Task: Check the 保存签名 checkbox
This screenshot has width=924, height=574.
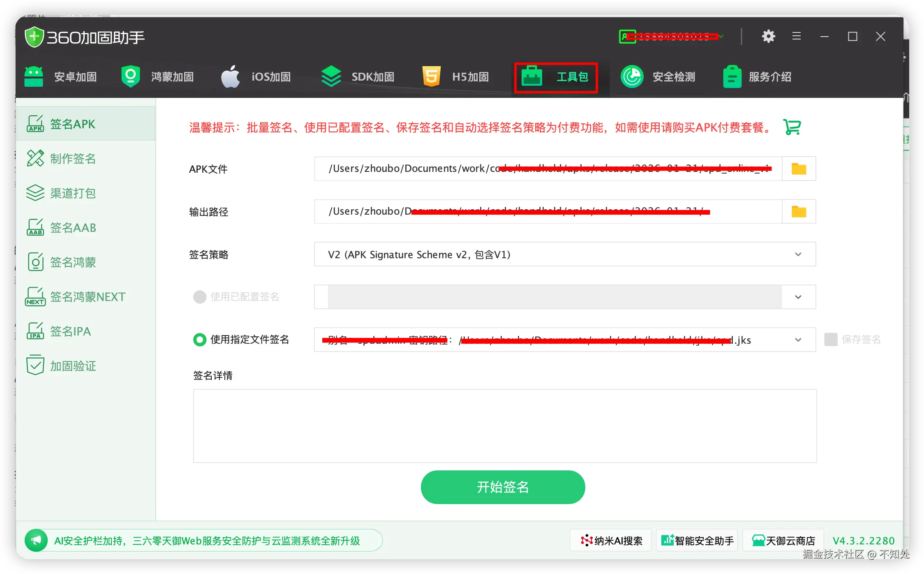Action: (831, 340)
